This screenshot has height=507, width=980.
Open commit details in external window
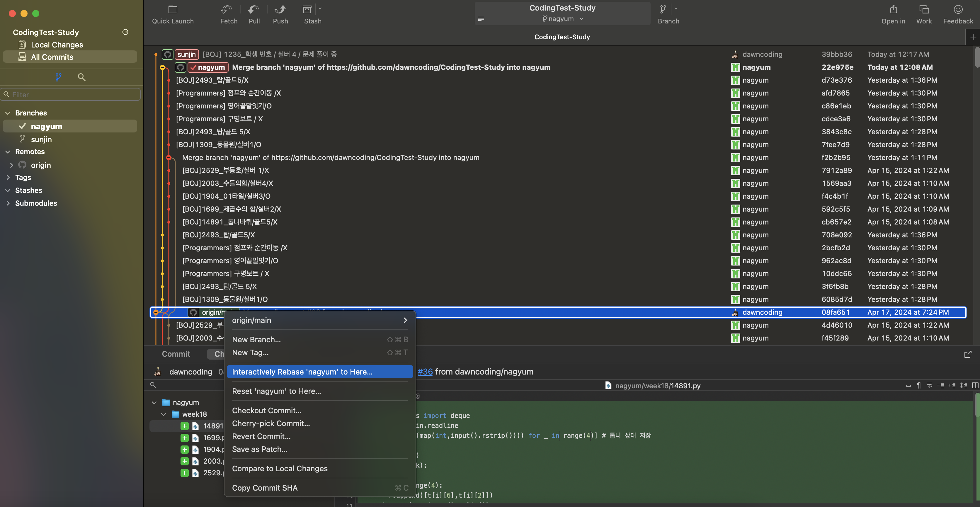[967, 354]
